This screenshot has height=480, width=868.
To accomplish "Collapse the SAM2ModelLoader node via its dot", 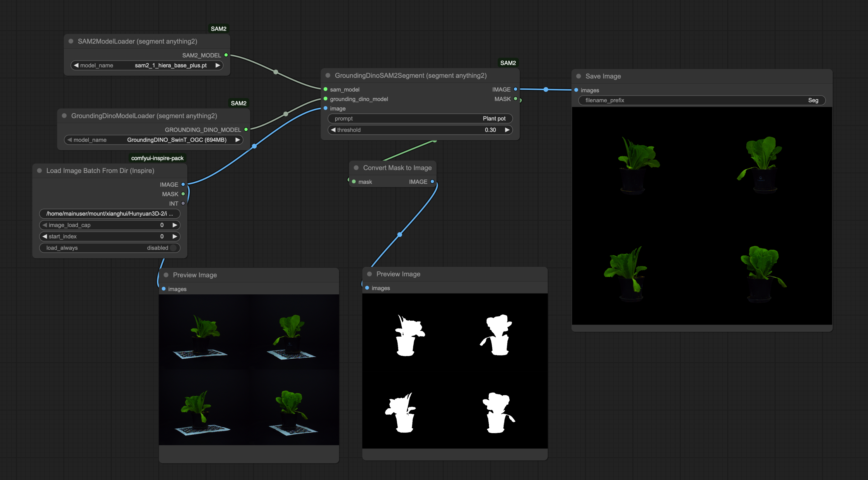I will tap(71, 41).
